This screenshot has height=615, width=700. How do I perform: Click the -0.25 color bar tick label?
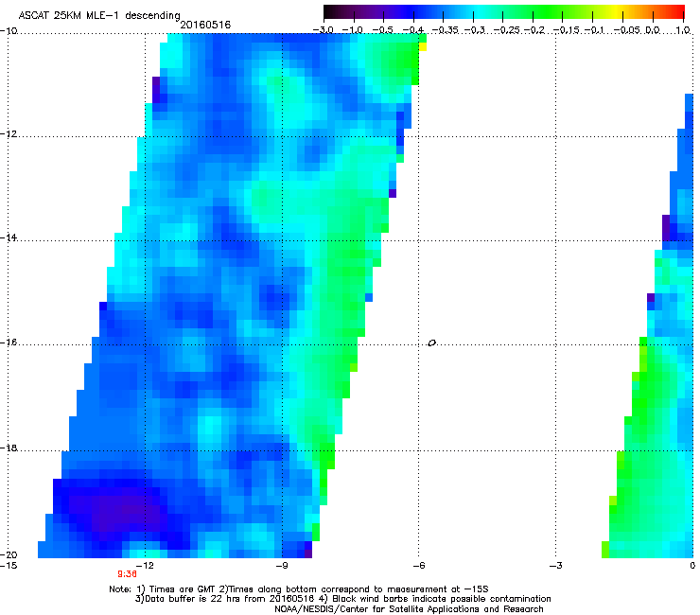(x=507, y=30)
